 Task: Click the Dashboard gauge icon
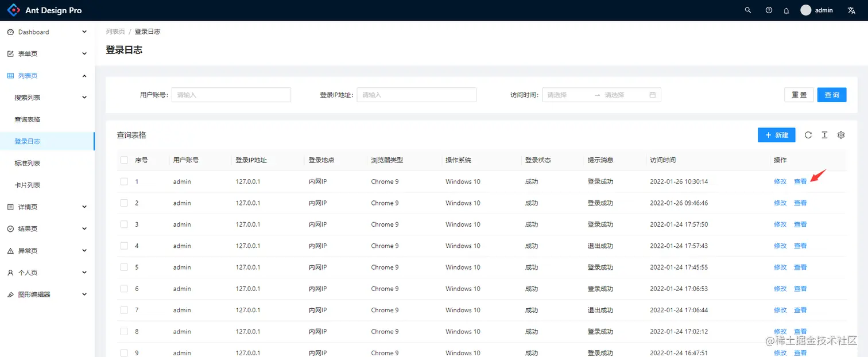click(10, 32)
